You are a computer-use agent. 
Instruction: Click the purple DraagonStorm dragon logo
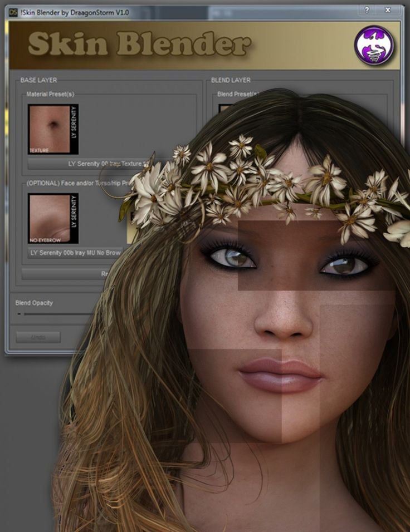374,46
